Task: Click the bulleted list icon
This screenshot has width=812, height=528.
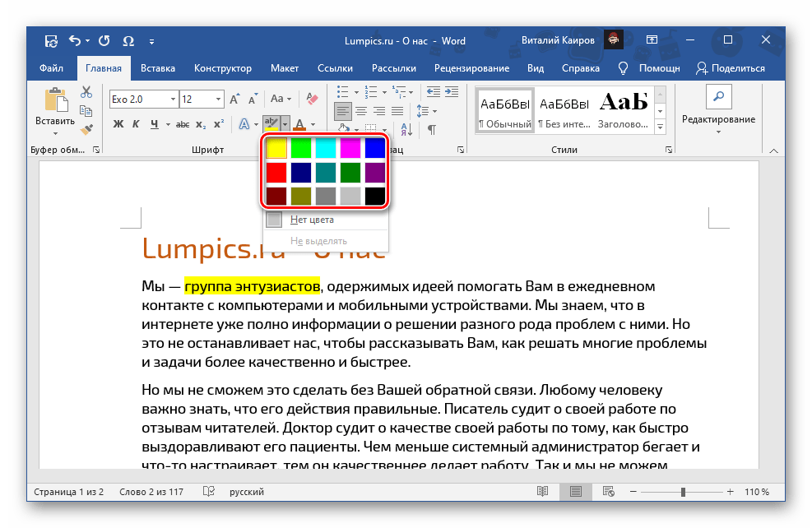Action: [342, 92]
